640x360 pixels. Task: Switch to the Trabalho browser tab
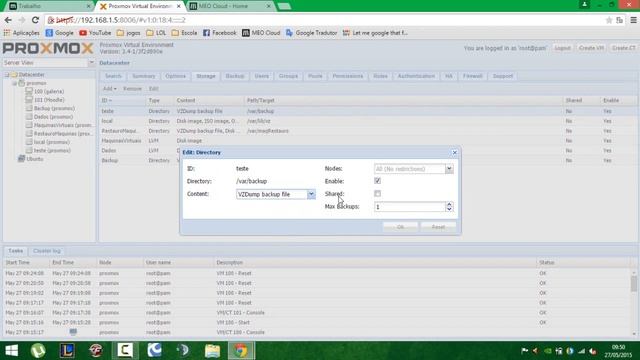pyautogui.click(x=50, y=6)
